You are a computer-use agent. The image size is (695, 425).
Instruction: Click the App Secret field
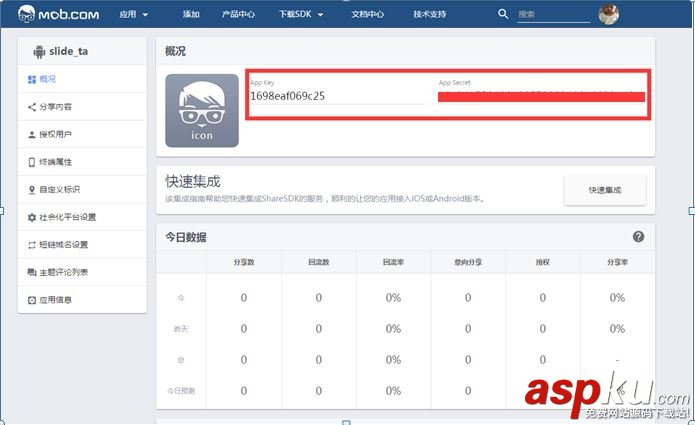(541, 97)
